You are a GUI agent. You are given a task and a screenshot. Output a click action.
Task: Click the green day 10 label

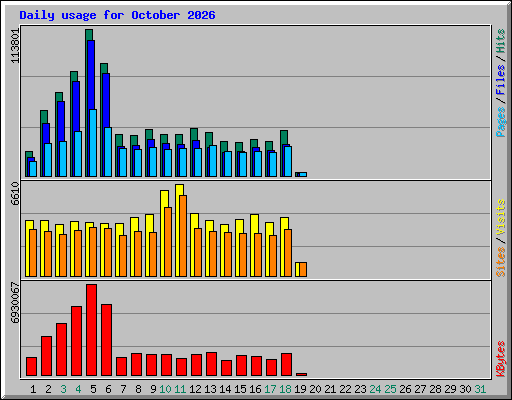[165, 389]
